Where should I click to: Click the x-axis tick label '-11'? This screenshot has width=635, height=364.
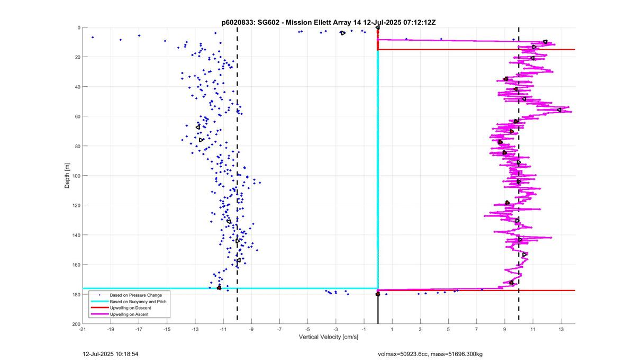pyautogui.click(x=223, y=330)
